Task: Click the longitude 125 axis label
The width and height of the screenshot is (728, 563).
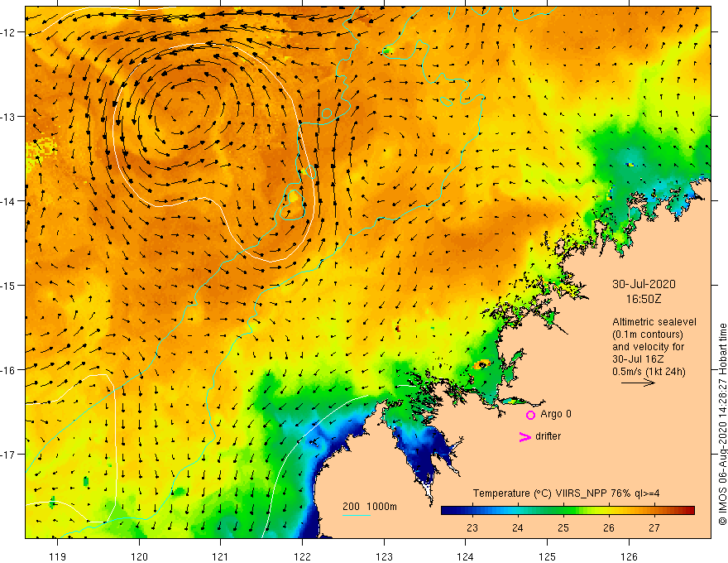Action: click(x=548, y=556)
